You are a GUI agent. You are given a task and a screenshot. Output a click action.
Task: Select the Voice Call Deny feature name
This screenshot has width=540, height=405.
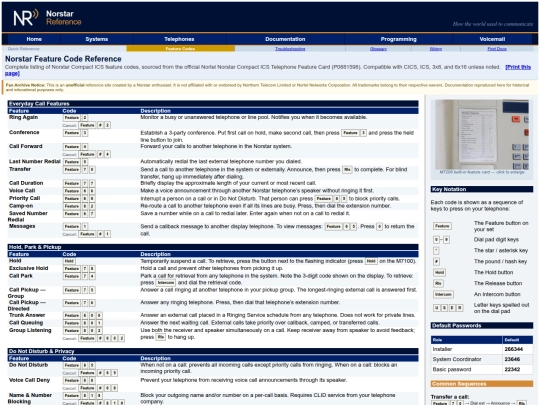[x=29, y=380]
